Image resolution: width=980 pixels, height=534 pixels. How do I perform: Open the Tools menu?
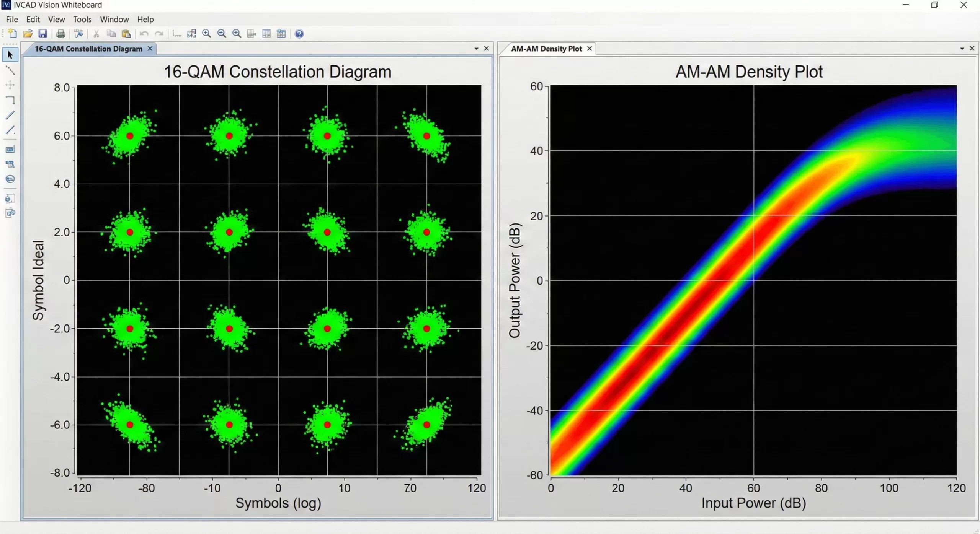tap(82, 19)
